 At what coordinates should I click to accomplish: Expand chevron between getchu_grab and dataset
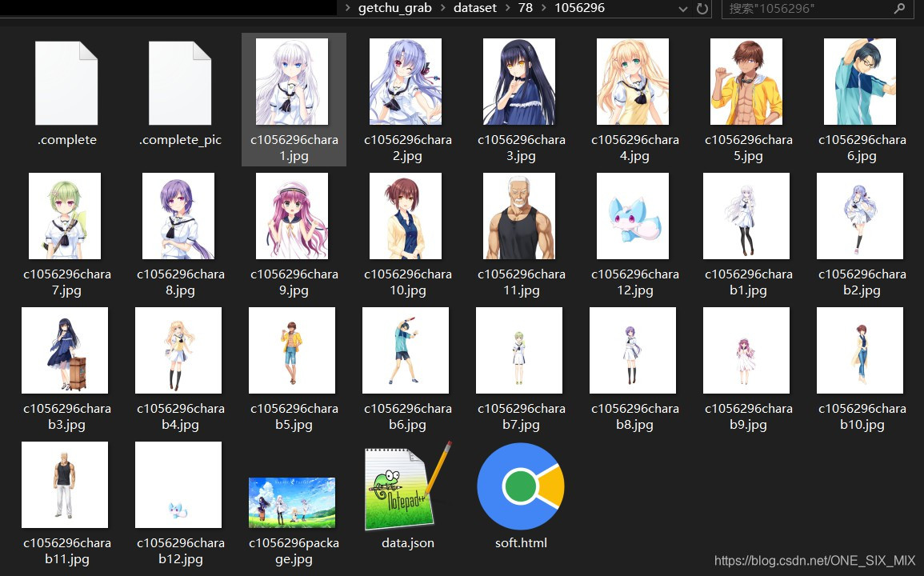(442, 8)
